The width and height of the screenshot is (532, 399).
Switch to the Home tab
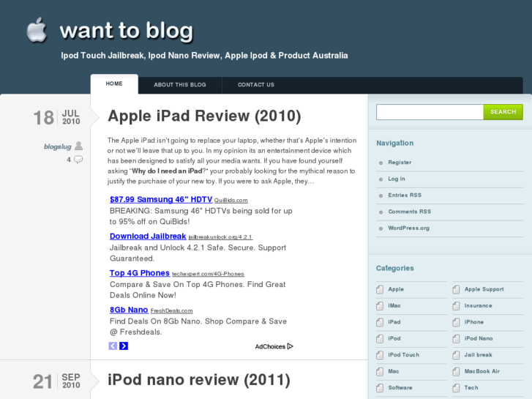114,84
